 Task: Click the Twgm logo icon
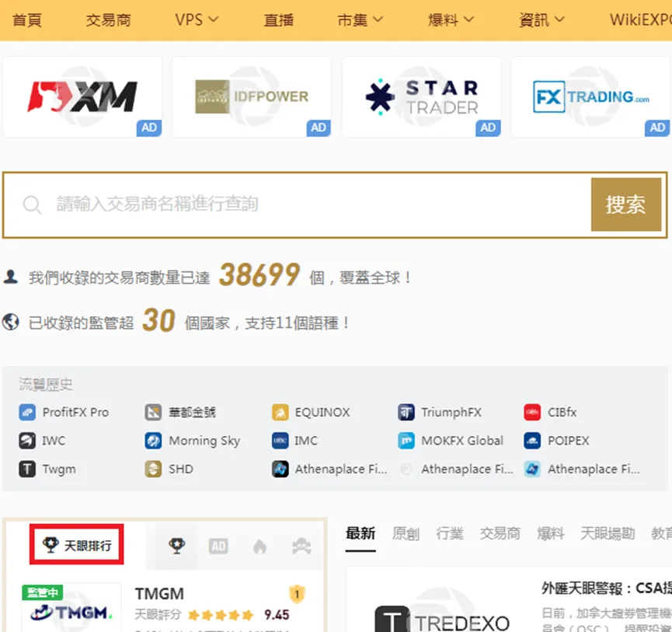(27, 469)
